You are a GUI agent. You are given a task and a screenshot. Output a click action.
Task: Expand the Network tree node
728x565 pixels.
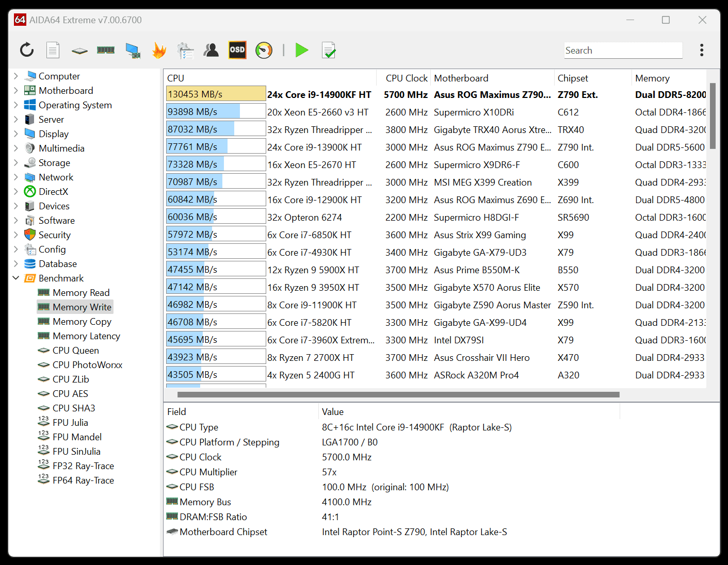[x=16, y=177]
